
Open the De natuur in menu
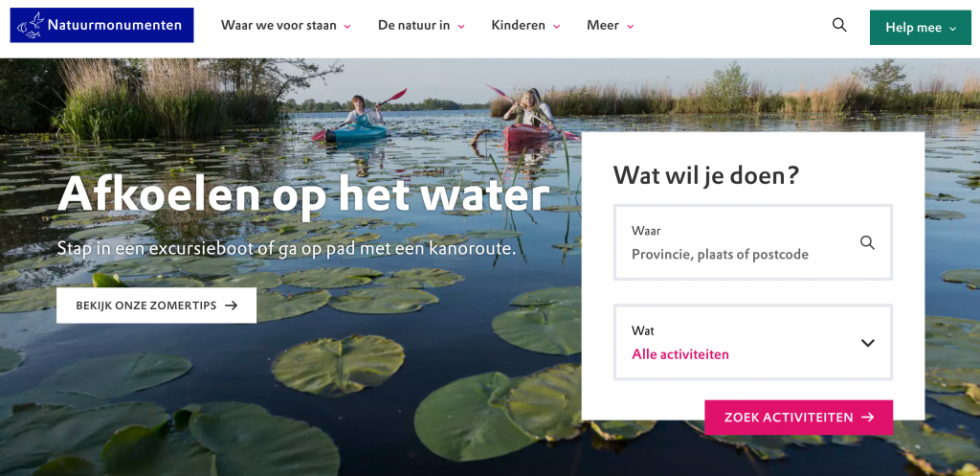421,26
